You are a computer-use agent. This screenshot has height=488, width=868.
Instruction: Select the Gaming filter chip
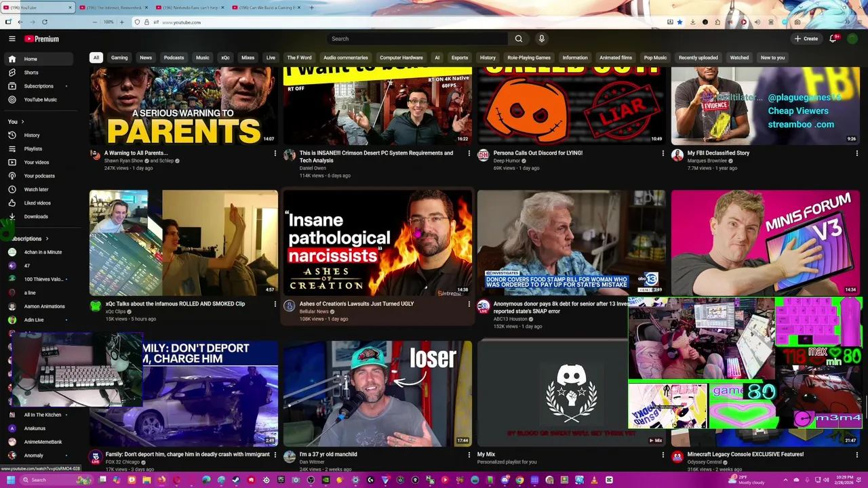pyautogui.click(x=119, y=58)
